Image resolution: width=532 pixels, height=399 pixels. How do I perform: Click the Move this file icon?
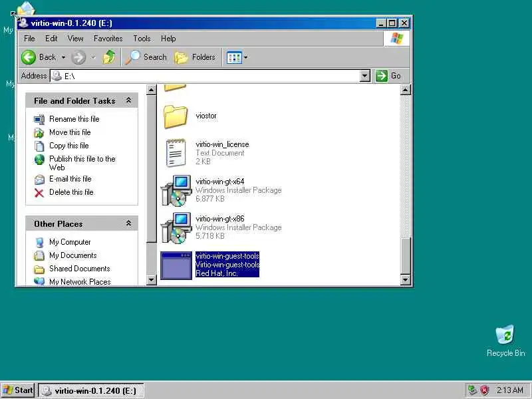[x=39, y=132]
